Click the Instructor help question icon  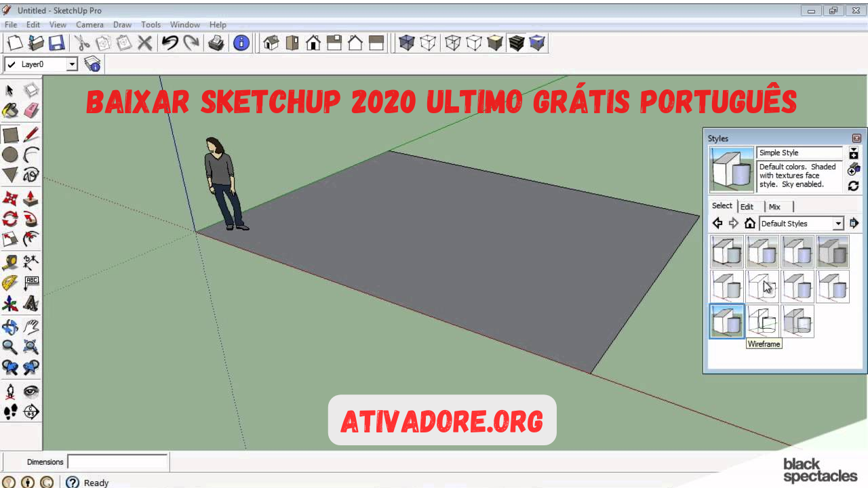73,483
